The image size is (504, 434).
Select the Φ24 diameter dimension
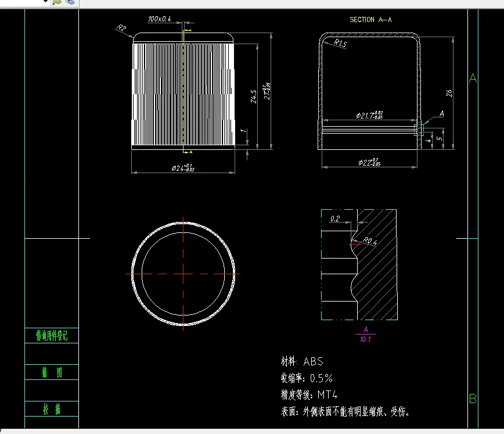(183, 168)
